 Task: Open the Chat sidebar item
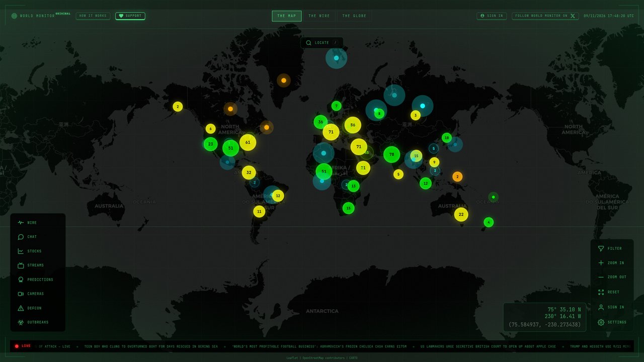point(38,237)
